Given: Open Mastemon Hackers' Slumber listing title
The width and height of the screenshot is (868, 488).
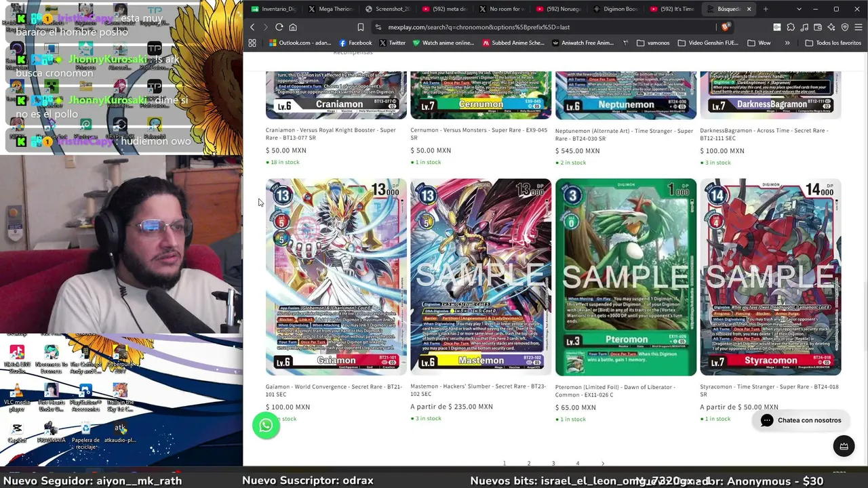Looking at the screenshot, I should click(x=478, y=390).
